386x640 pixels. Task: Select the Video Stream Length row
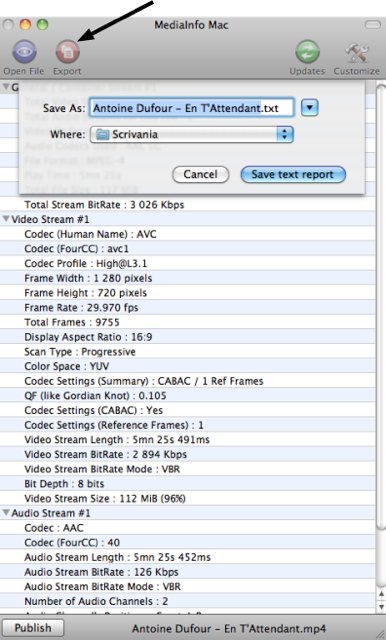pyautogui.click(x=187, y=440)
